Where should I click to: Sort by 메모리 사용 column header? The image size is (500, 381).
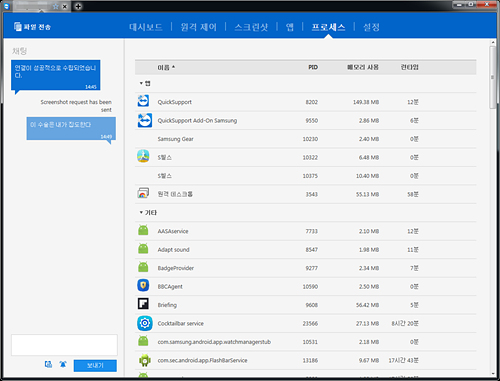(x=363, y=67)
